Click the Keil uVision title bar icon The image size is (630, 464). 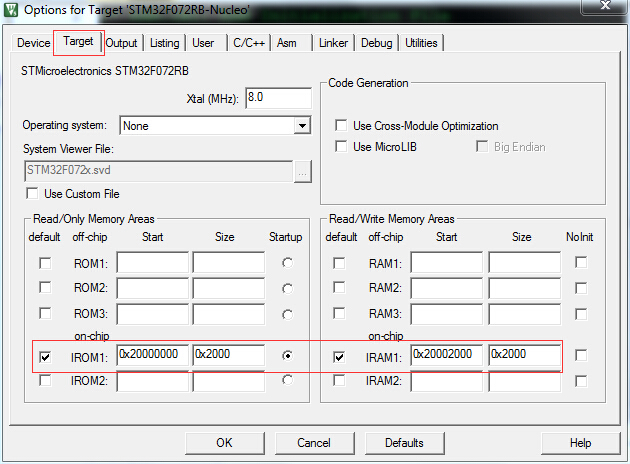click(10, 10)
